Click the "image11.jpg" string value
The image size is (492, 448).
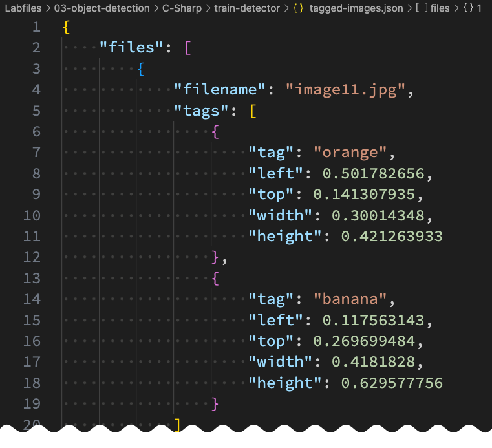[x=345, y=90]
